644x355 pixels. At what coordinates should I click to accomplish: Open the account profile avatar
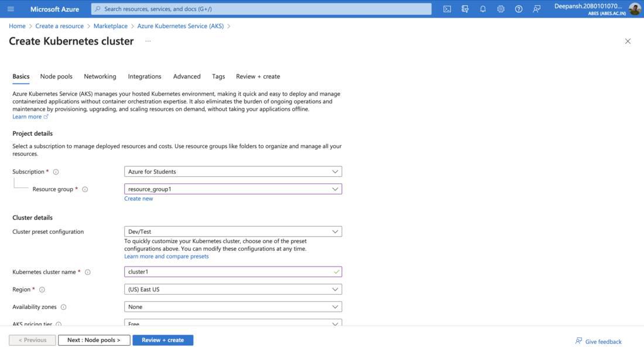635,9
